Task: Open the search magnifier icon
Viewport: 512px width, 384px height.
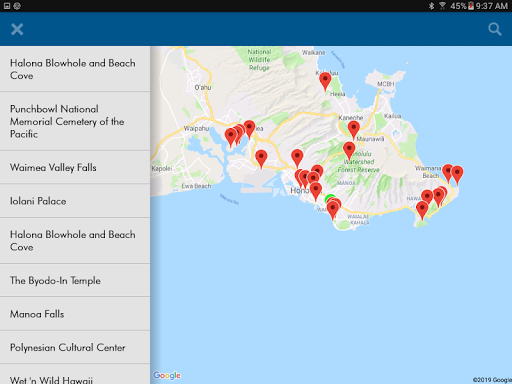Action: (495, 29)
